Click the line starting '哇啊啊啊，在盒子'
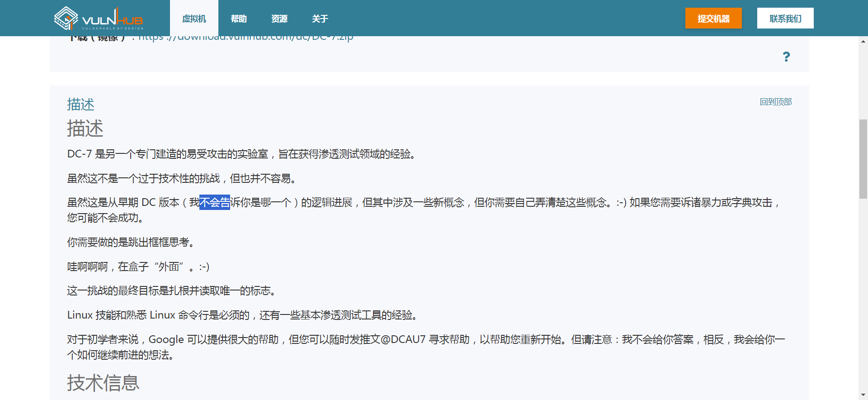Screen dimensions: 868x400 pyautogui.click(x=138, y=267)
